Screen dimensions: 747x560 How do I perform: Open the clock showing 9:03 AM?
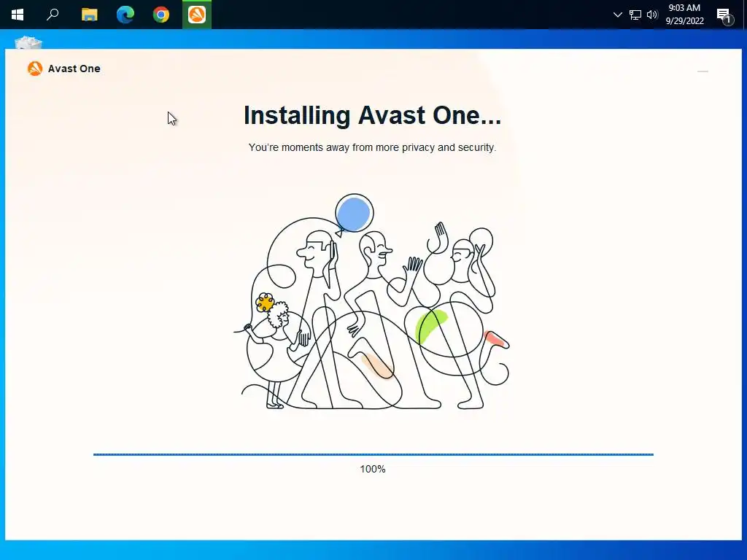(684, 15)
